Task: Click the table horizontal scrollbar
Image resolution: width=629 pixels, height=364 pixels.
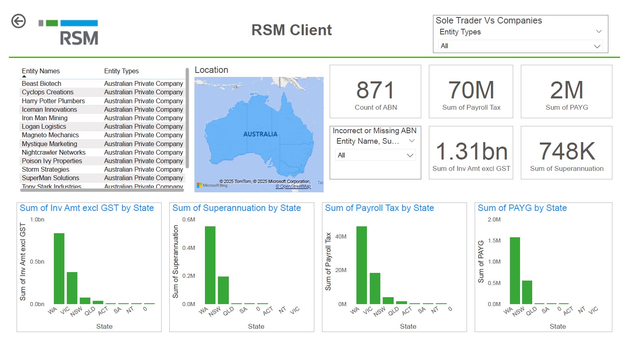Action: click(101, 190)
